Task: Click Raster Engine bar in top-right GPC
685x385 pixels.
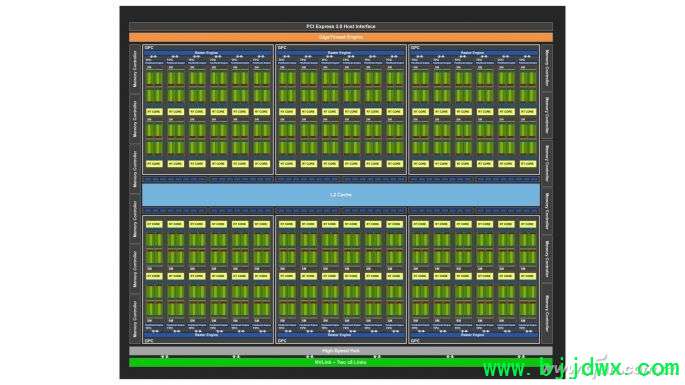Action: point(474,53)
